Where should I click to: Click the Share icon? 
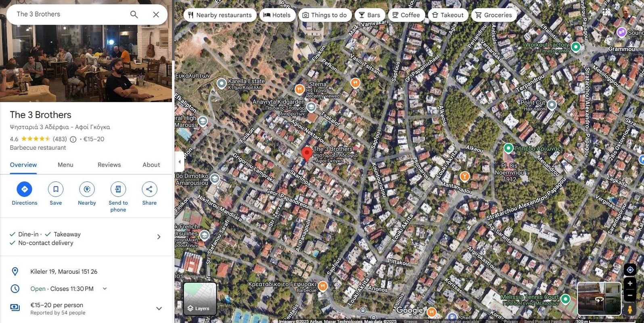[149, 189]
